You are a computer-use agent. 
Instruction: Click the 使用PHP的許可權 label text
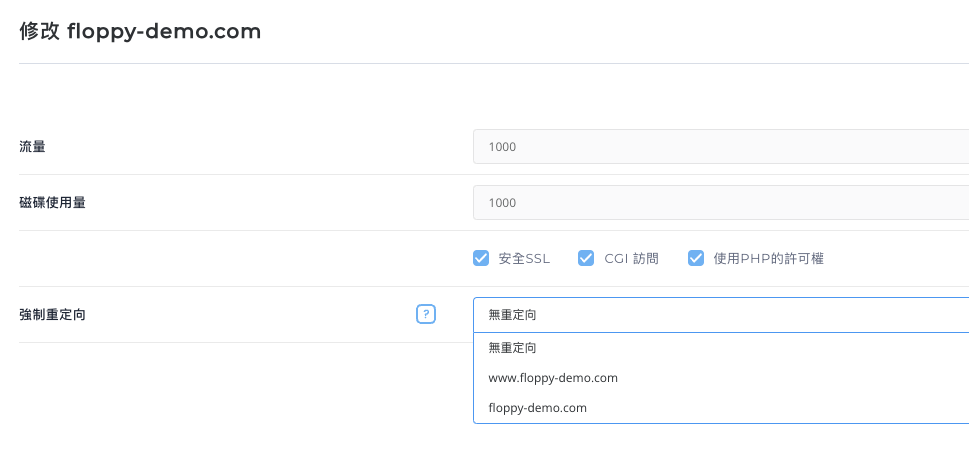pos(768,258)
